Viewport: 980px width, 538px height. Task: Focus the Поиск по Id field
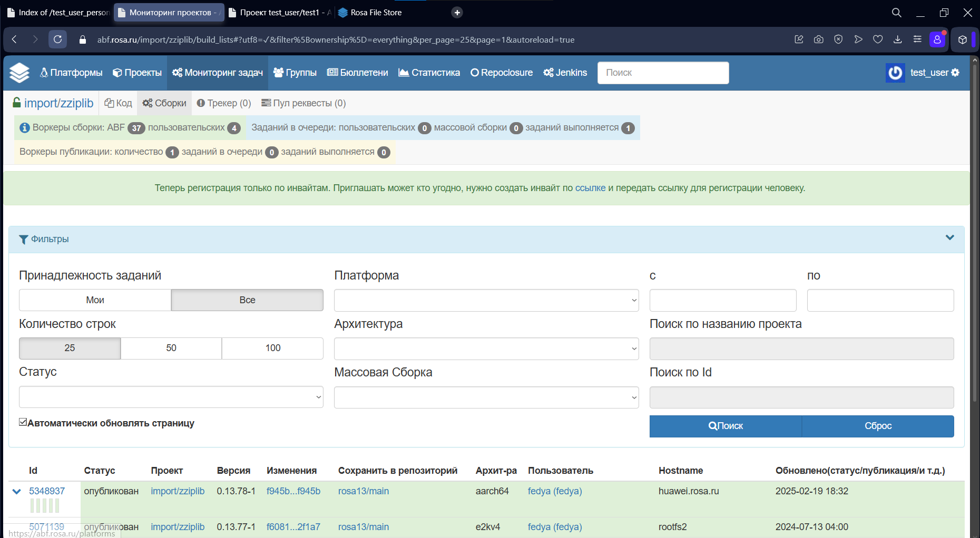pos(801,397)
